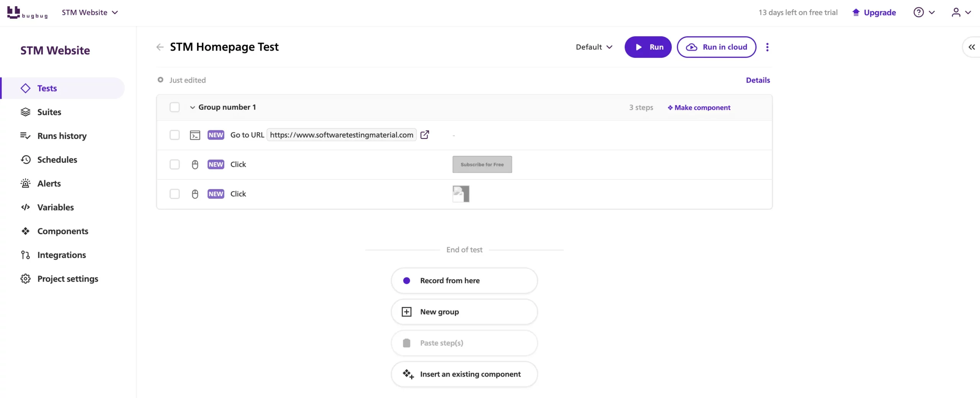Open the help question-mark menu

(x=924, y=12)
